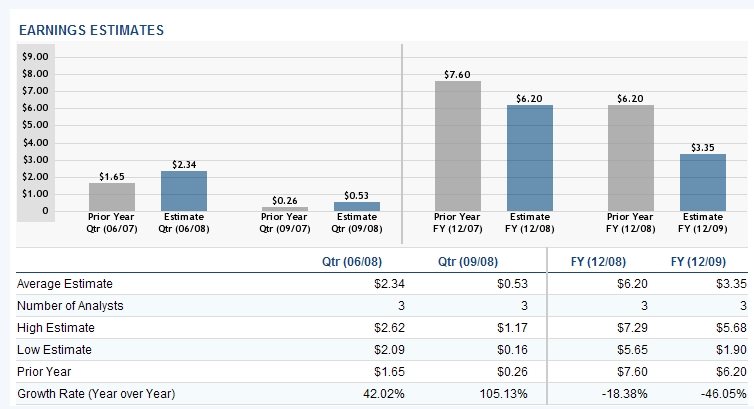Select the Average Estimate row label
The width and height of the screenshot is (754, 409).
65,284
